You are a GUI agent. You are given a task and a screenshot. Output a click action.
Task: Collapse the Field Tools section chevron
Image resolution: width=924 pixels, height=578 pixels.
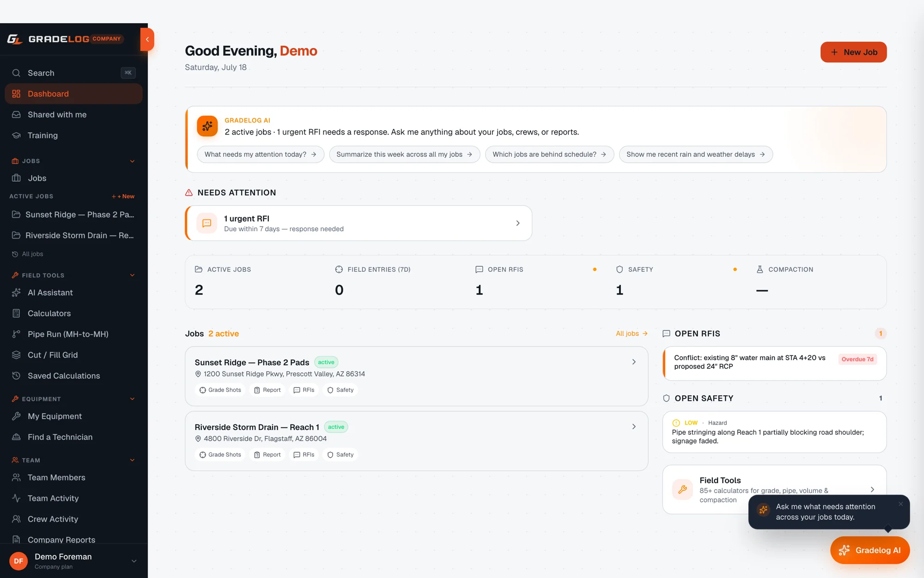pyautogui.click(x=132, y=275)
